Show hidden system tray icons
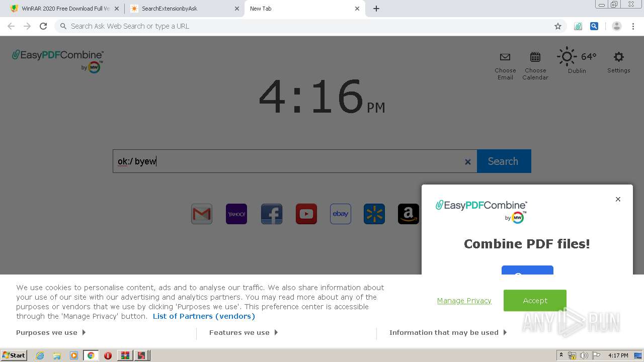 click(x=561, y=355)
